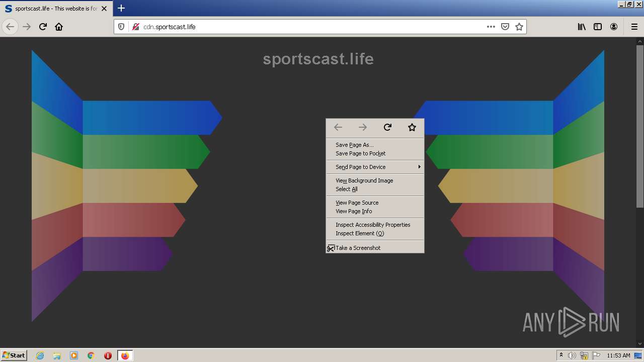644x362 pixels.
Task: Select the sportscast.life browser tab
Action: [x=56, y=9]
